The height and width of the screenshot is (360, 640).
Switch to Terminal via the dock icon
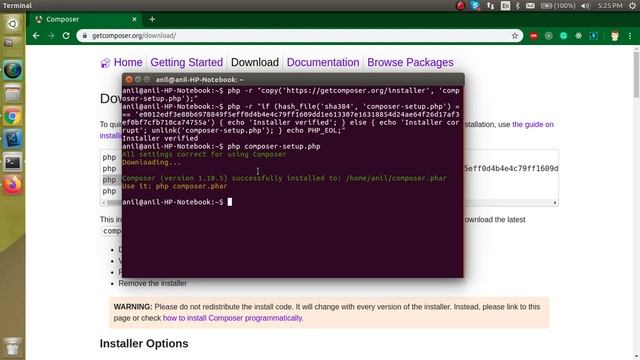click(12, 163)
